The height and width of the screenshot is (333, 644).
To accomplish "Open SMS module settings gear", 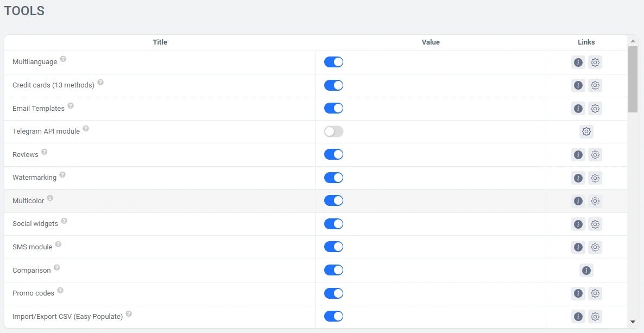I will pyautogui.click(x=595, y=247).
